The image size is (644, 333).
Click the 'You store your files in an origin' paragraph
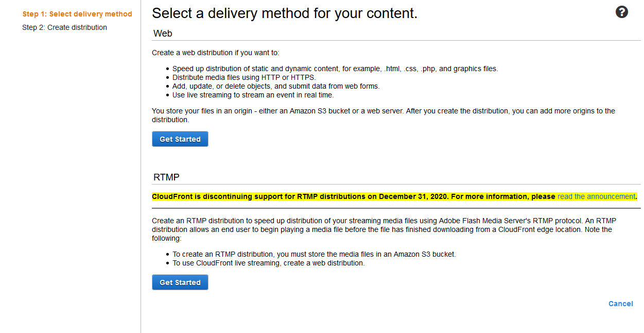[384, 115]
